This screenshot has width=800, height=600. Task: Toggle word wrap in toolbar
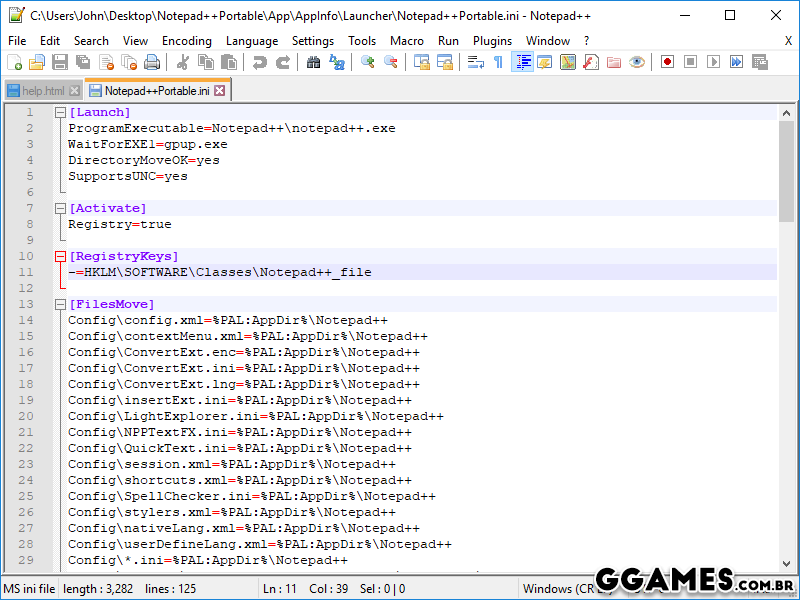point(475,62)
